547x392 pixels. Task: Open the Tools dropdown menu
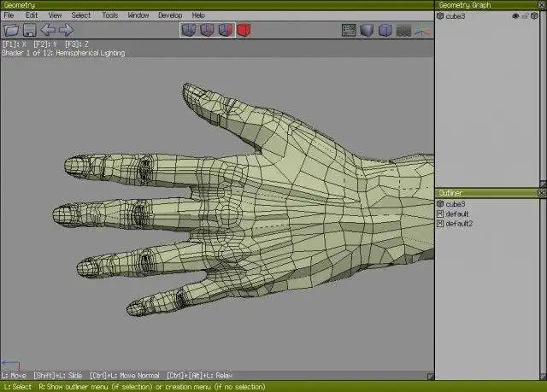tap(110, 15)
